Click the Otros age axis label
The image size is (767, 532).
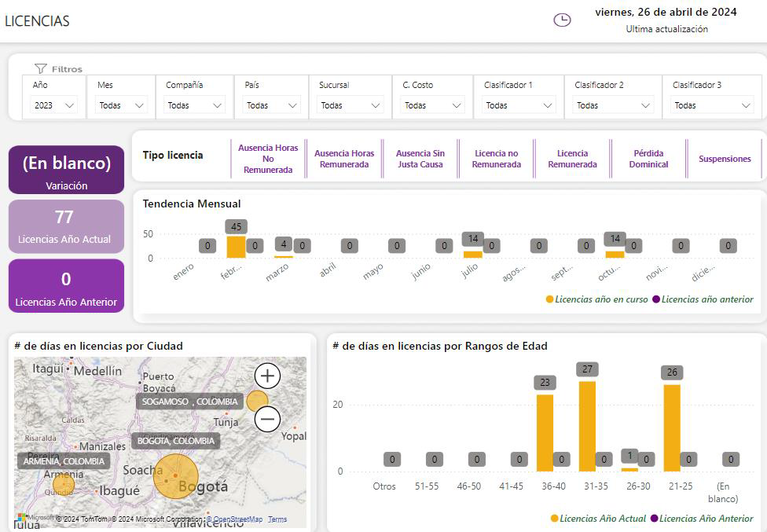click(384, 486)
